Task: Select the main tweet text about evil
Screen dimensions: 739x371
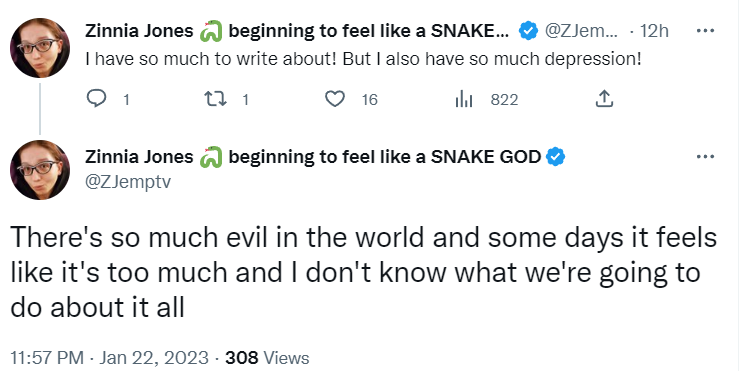Action: pyautogui.click(x=363, y=272)
